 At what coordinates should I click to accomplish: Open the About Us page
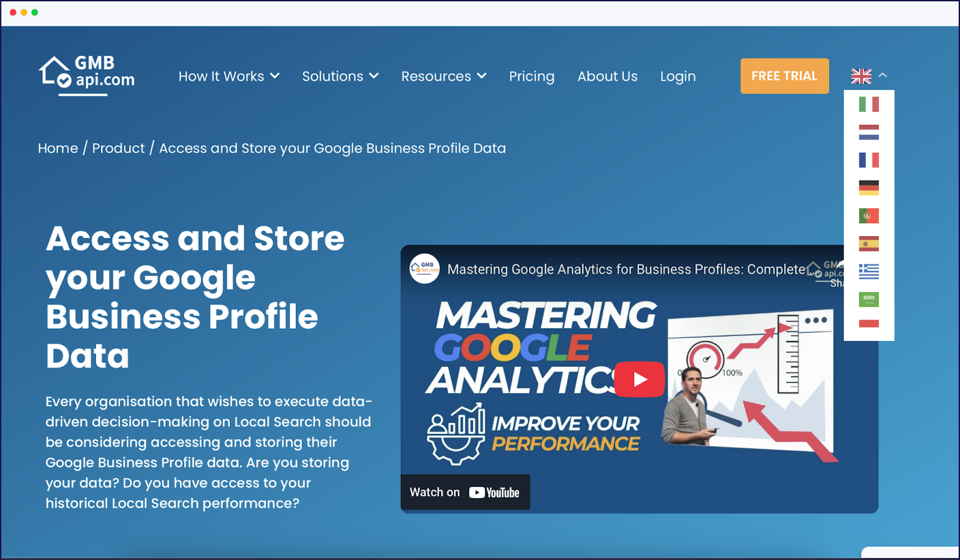point(607,76)
